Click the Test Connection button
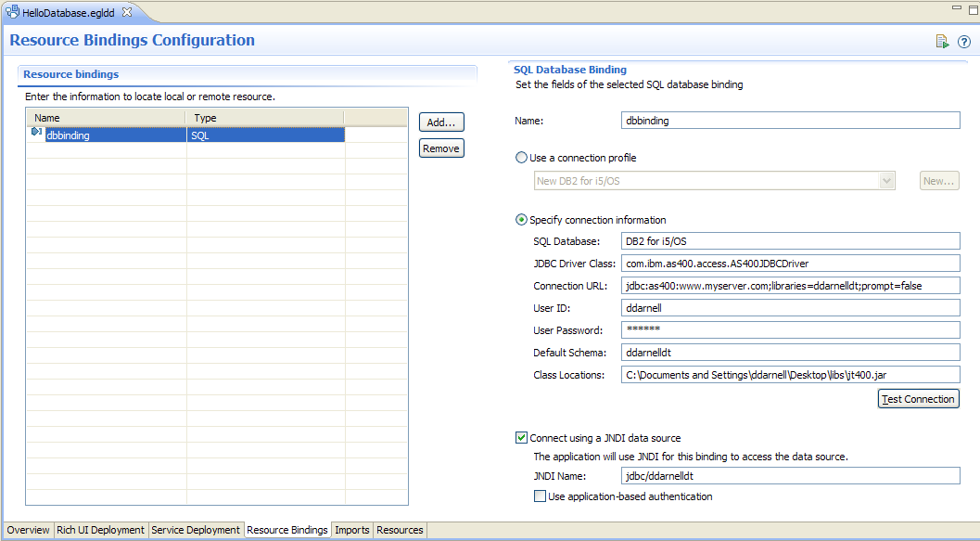Screen dimensions: 980x541 pos(918,399)
